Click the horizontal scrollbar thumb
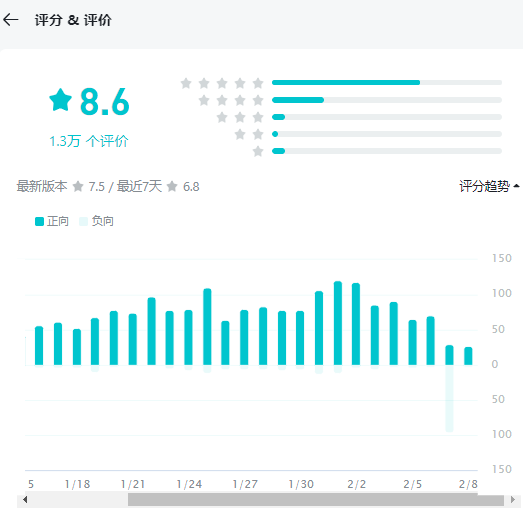The width and height of the screenshot is (523, 512). tap(316, 500)
